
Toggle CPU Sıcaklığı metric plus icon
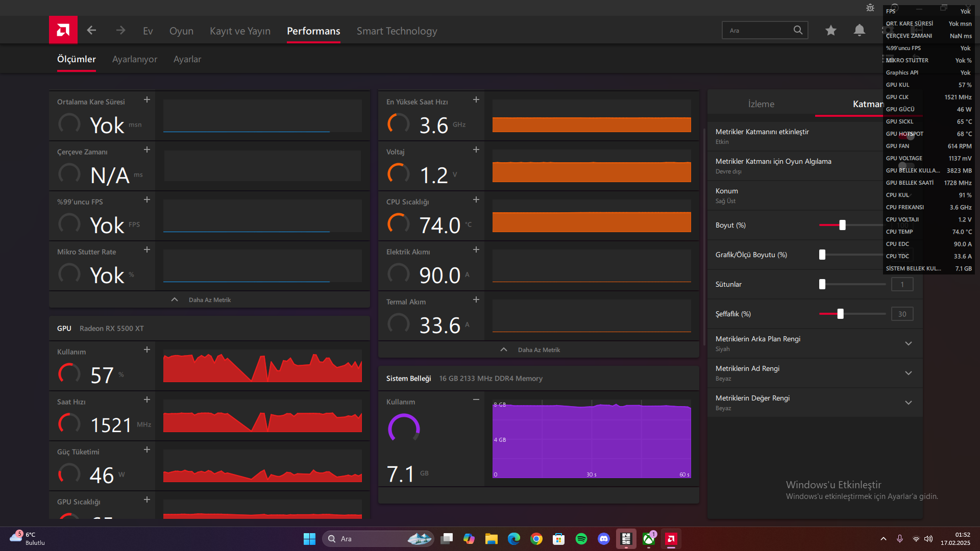[476, 199]
